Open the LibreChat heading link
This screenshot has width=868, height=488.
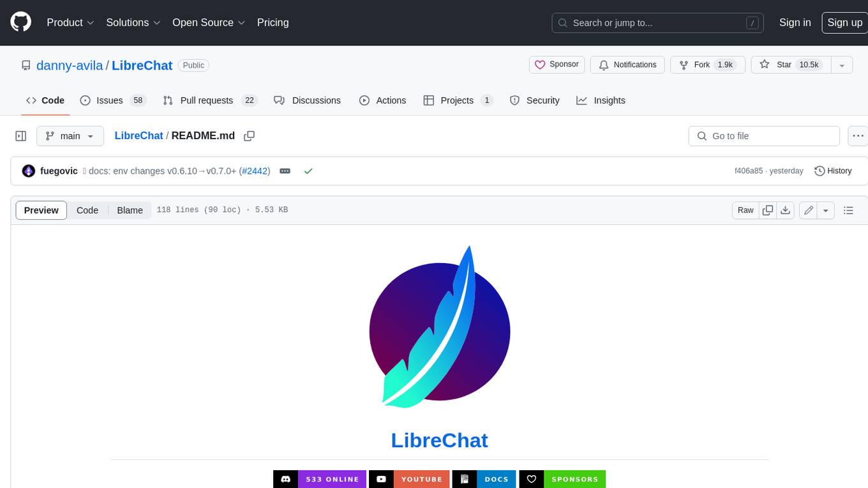pos(439,440)
